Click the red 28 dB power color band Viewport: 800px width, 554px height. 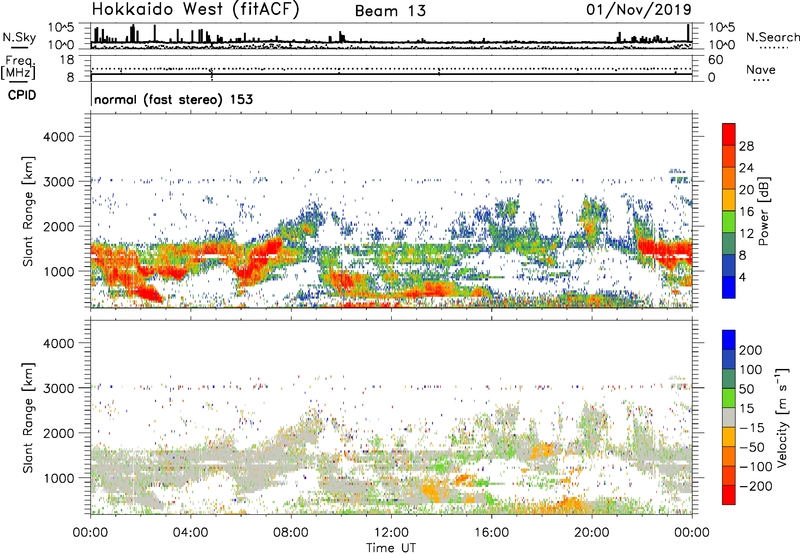(x=729, y=134)
